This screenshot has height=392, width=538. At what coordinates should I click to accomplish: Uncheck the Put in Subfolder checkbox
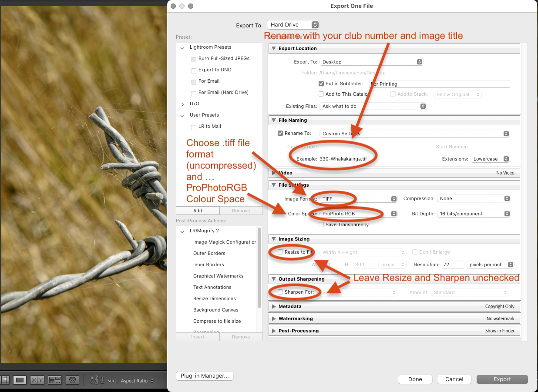coord(321,84)
